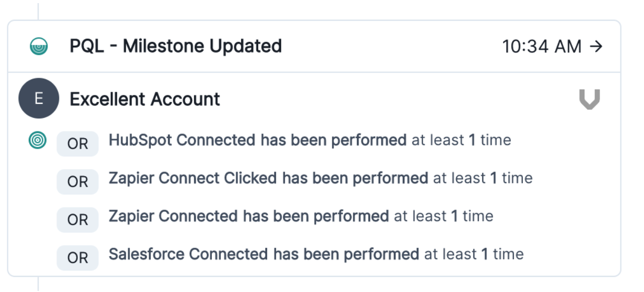The image size is (644, 292).
Task: Click the right arrow next to 10:34 AM
Action: tap(596, 47)
